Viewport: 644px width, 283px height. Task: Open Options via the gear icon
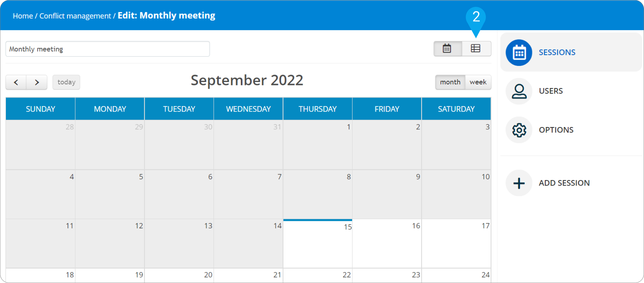(x=519, y=130)
